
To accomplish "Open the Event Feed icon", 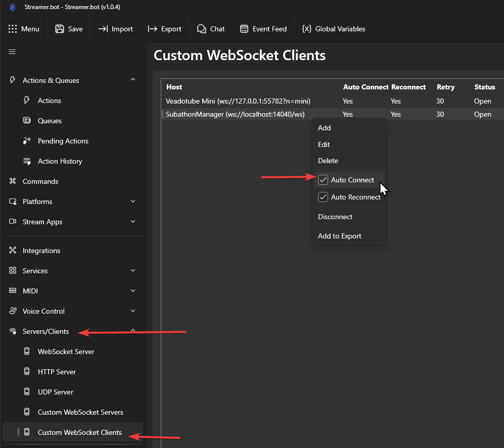I will tap(244, 29).
